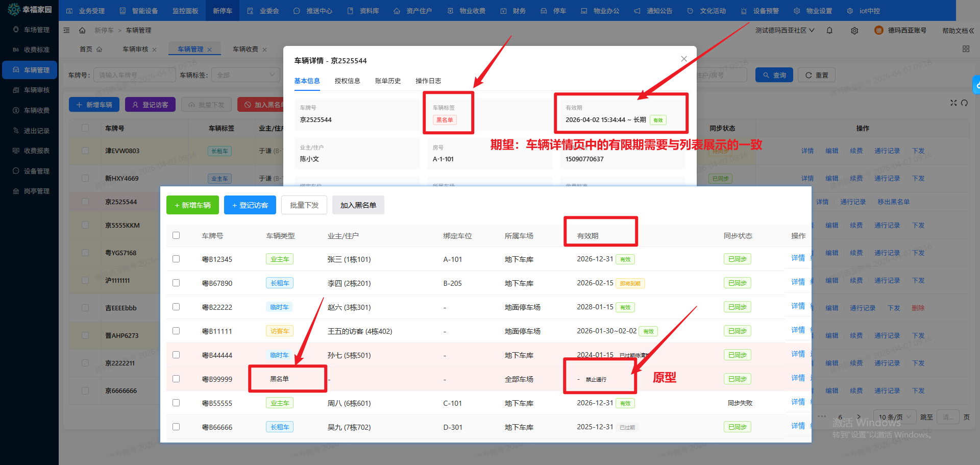Viewport: 980px width, 465px height.
Task: Close the vehicle details dialog
Action: click(684, 59)
